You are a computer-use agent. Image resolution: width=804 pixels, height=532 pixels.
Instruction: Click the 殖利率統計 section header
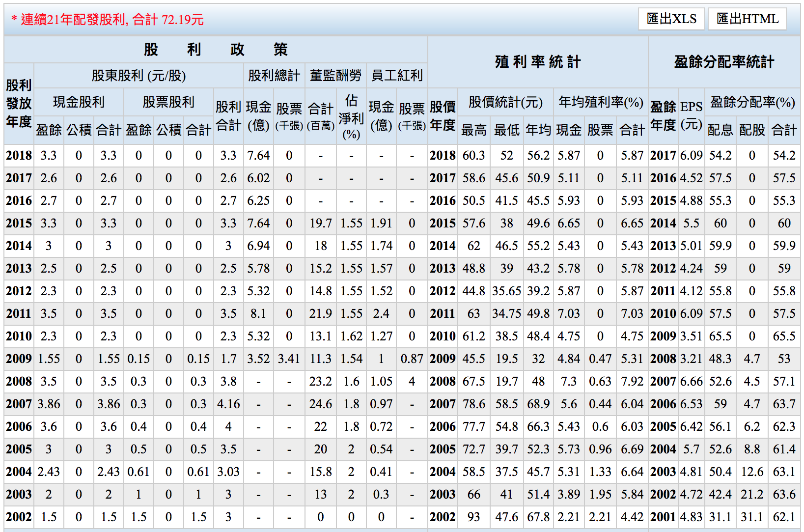537,62
